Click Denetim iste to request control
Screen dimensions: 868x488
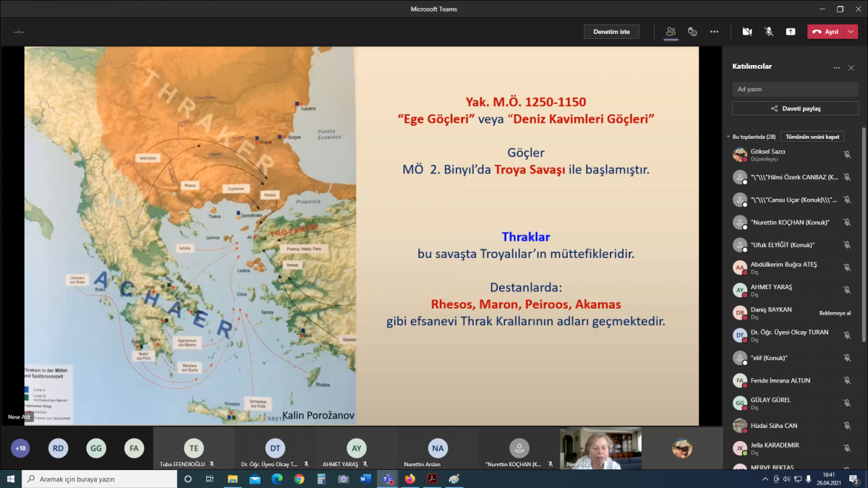(x=611, y=32)
